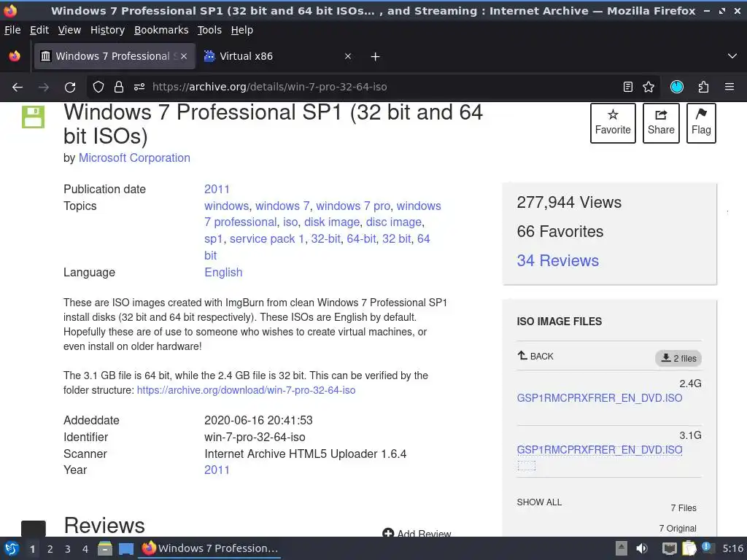Select the Windows 7 Professional tab
Viewport: 747px width, 560px height.
coord(115,56)
